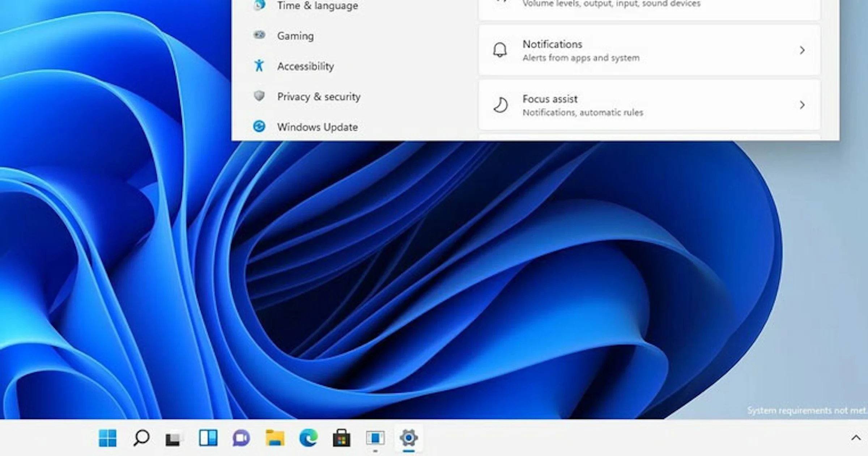
Task: Launch Teams Chat from the taskbar
Action: pos(239,438)
